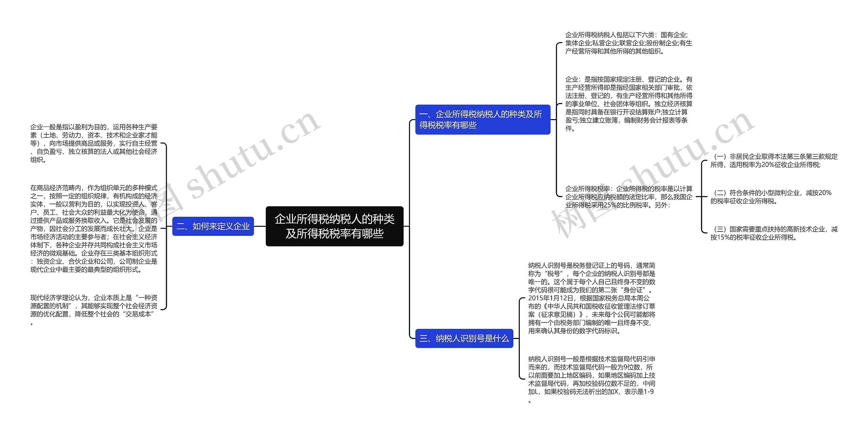Click the '高新技术企业' leaf node

(x=764, y=235)
